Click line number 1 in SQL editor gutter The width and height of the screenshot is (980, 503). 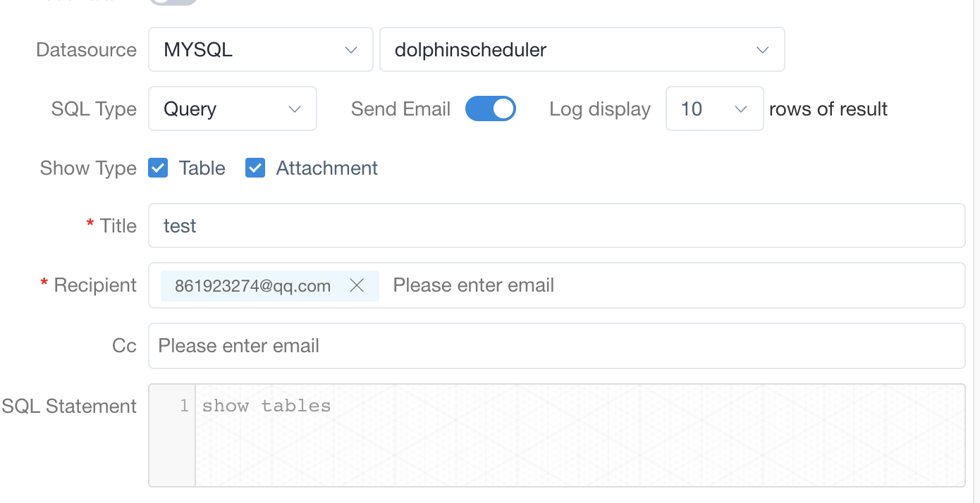click(x=184, y=405)
